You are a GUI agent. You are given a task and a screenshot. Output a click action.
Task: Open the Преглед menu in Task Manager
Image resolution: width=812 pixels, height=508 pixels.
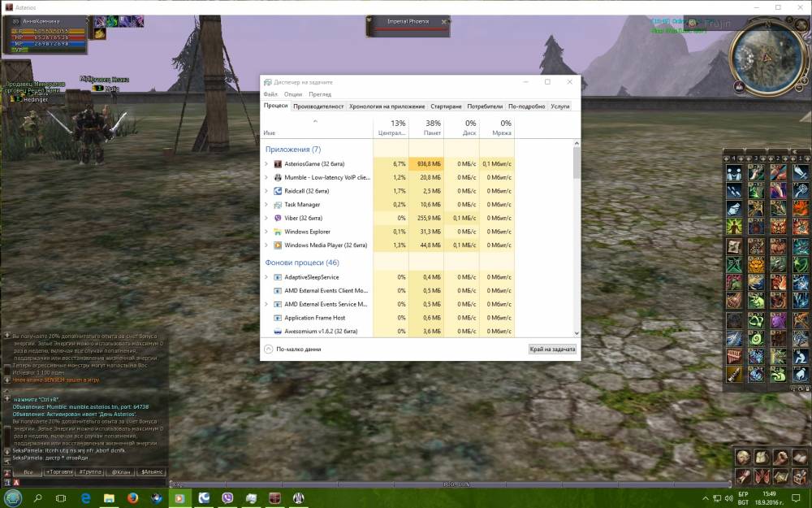pos(320,94)
